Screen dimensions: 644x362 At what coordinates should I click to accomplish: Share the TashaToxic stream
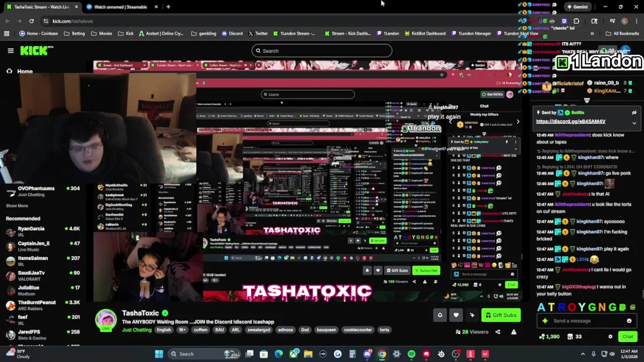pos(498,332)
